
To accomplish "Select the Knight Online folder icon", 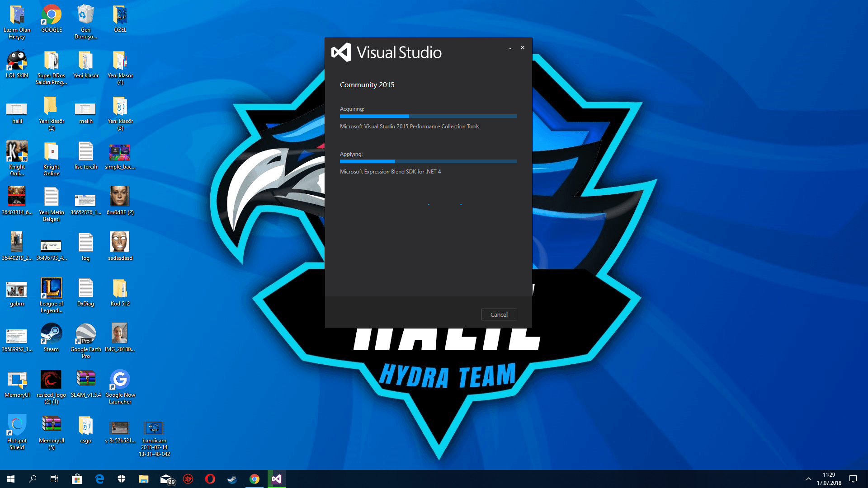I will coord(52,159).
